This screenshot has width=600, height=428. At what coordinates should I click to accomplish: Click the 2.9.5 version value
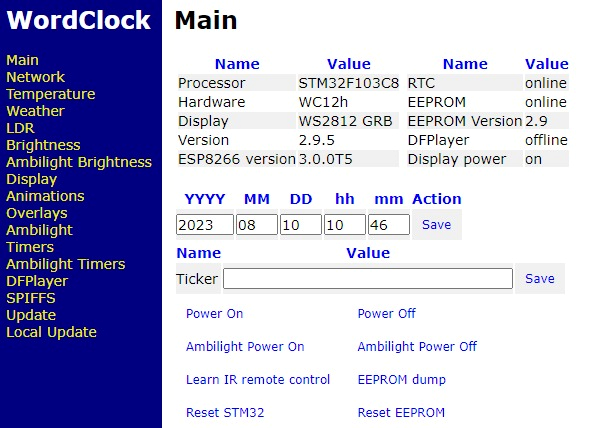pos(316,140)
